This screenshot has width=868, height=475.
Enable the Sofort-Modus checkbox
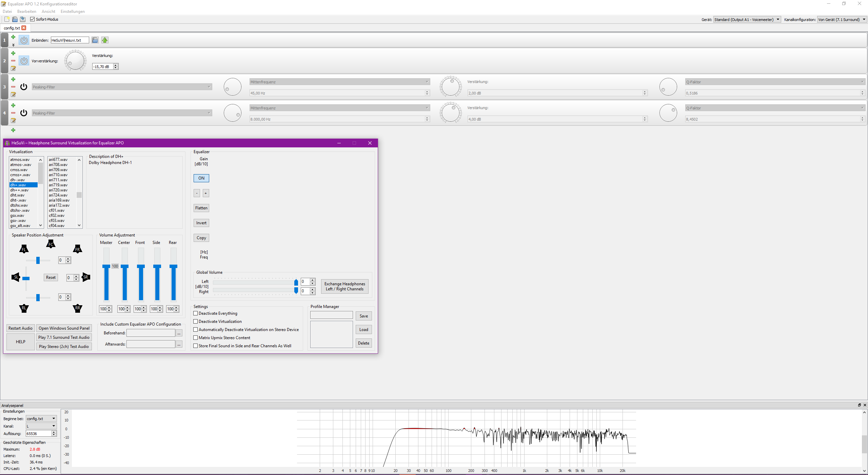(x=33, y=19)
